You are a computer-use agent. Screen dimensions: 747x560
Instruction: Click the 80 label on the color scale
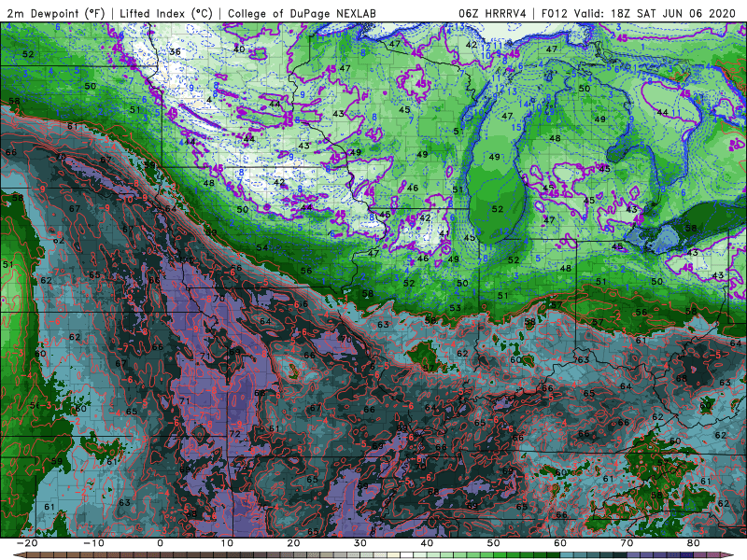(694, 543)
